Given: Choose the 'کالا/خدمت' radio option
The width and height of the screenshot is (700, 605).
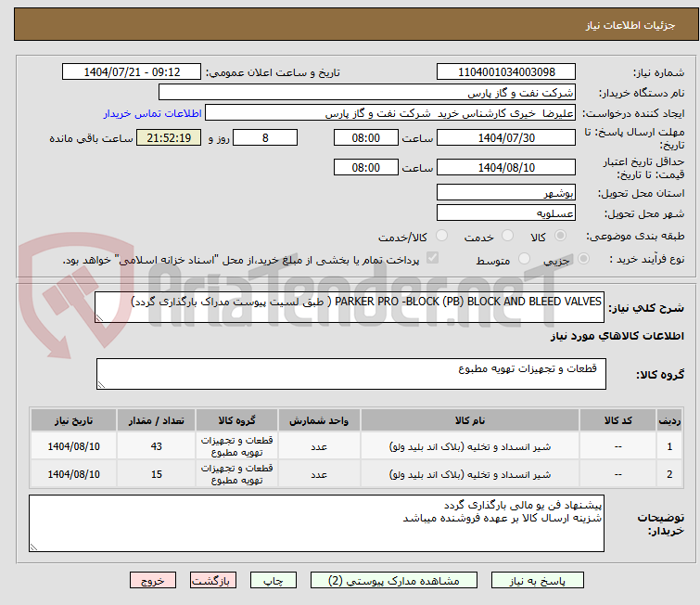Looking at the screenshot, I should pos(441,237).
